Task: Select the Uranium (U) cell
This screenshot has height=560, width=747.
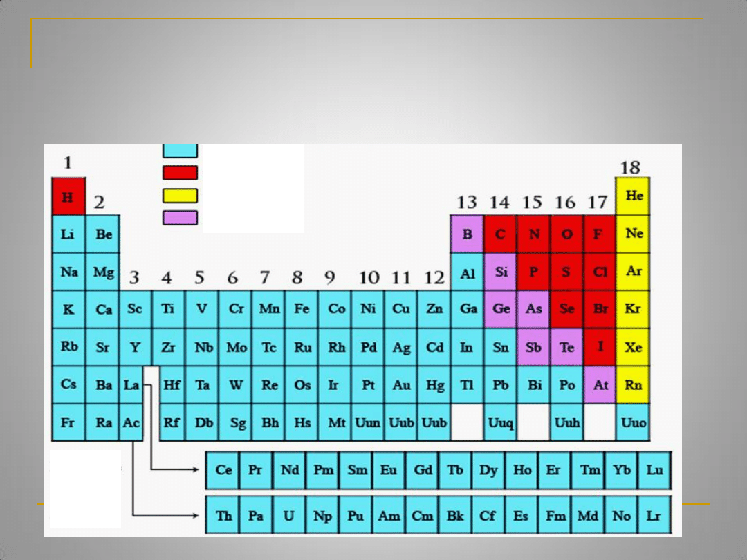Action: tap(289, 515)
